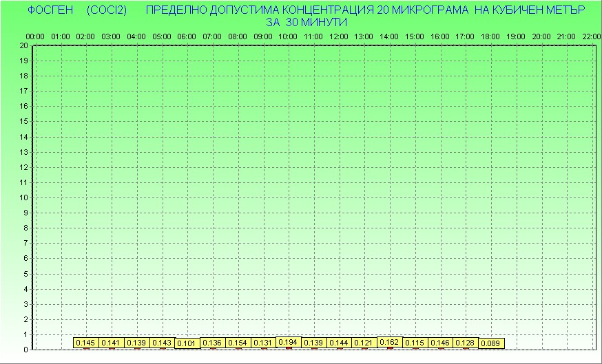
Task: Click the 10:00 time axis label
Action: pyautogui.click(x=288, y=36)
